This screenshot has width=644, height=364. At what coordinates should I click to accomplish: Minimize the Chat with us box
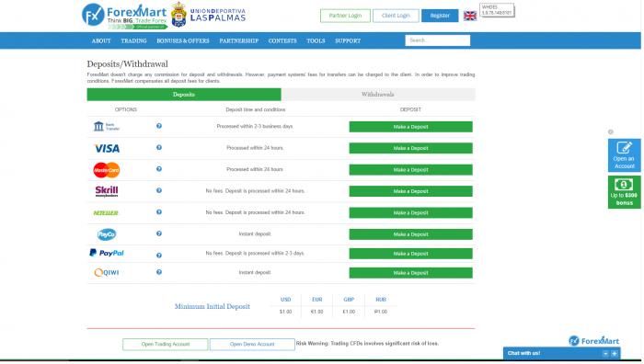pos(605,353)
